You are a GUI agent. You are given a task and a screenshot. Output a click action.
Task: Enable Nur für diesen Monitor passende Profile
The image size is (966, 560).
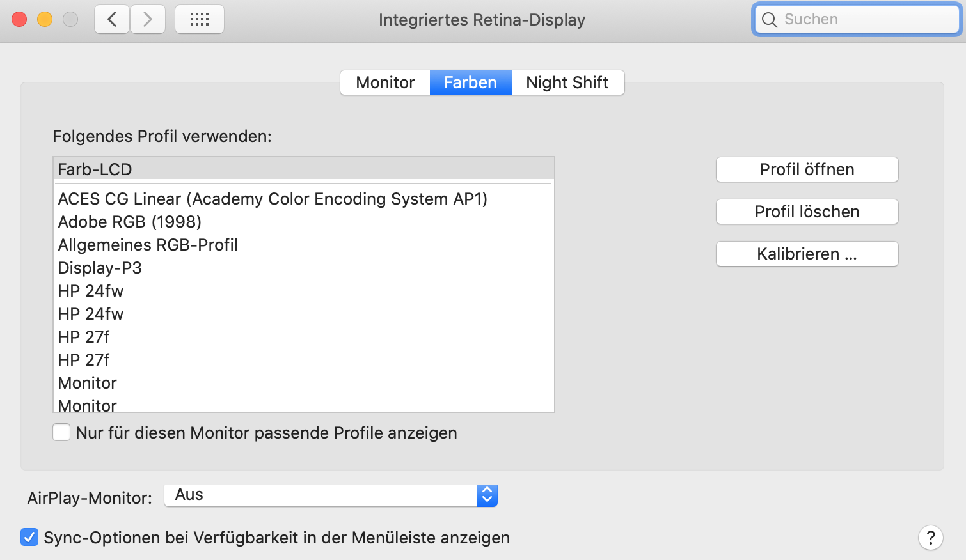pyautogui.click(x=61, y=433)
